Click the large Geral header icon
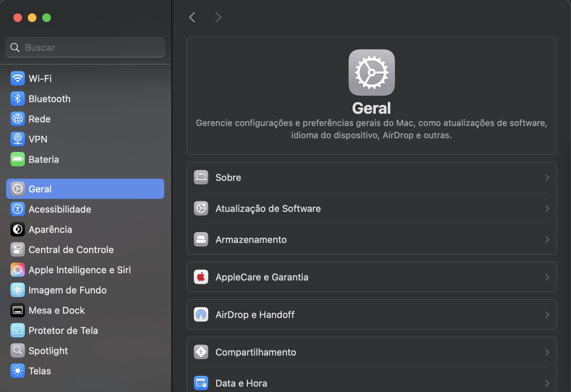The height and width of the screenshot is (392, 571). tap(372, 73)
